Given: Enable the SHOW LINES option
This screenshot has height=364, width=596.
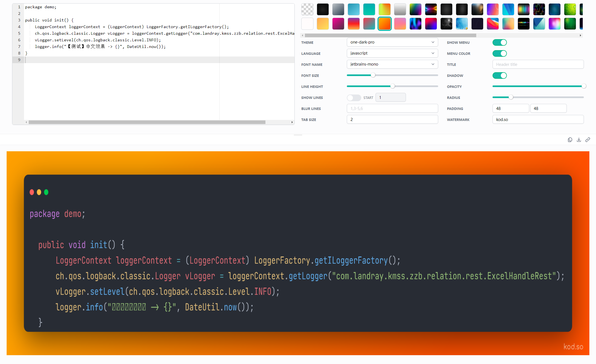Looking at the screenshot, I should (x=354, y=98).
